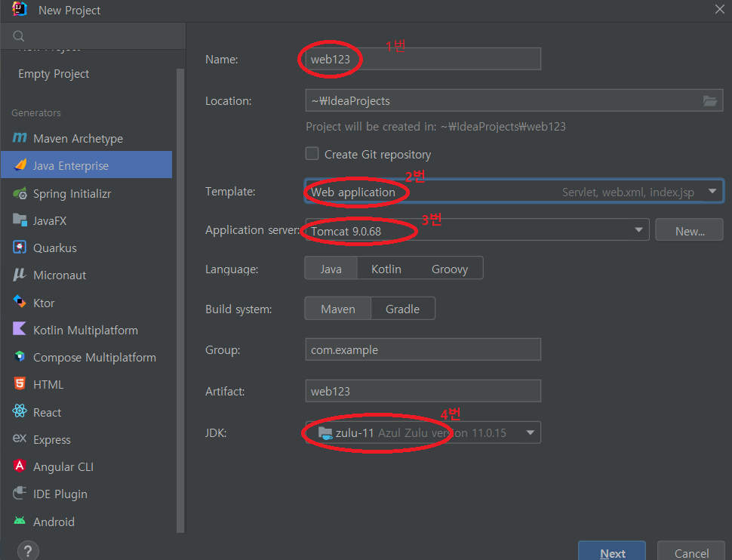Image resolution: width=732 pixels, height=560 pixels.
Task: Click the IntelliJ IDEA logo in title bar
Action: pyautogui.click(x=20, y=9)
